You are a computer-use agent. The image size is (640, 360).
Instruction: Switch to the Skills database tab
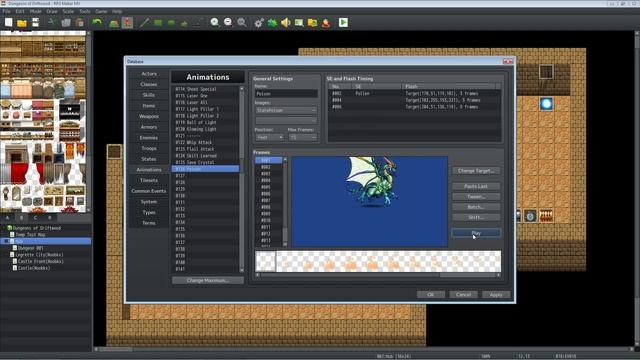pyautogui.click(x=149, y=95)
